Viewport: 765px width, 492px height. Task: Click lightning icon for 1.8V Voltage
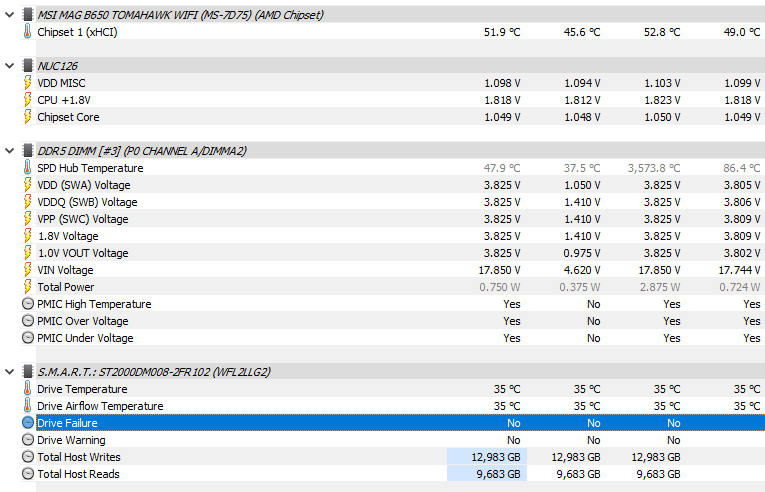[28, 236]
